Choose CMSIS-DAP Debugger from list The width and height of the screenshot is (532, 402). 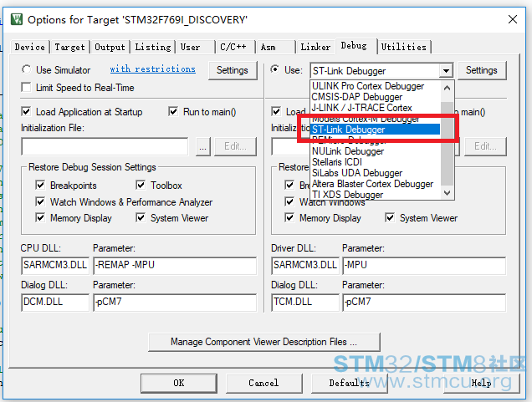(x=376, y=97)
